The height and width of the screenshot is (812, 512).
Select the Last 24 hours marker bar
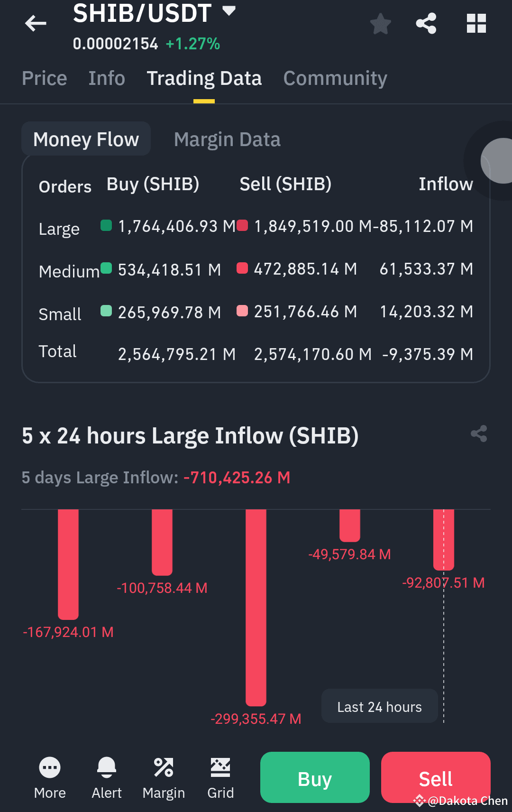pos(444,540)
